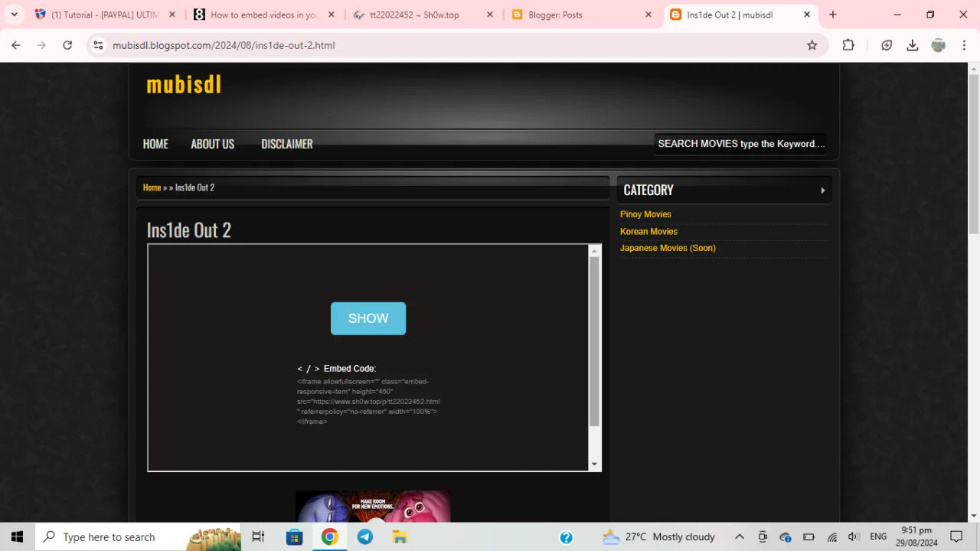Viewport: 980px width, 551px height.
Task: Open DISCLAIMER in the site menu
Action: (x=287, y=144)
